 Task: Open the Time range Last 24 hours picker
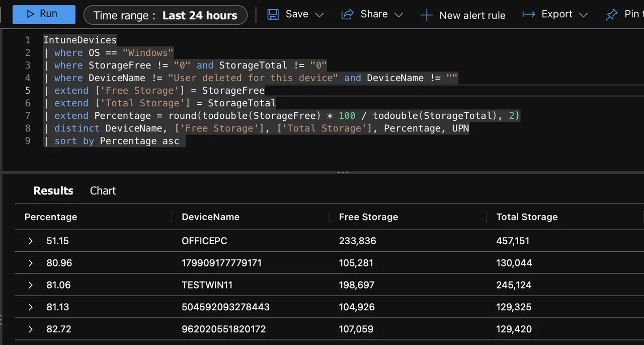[166, 15]
